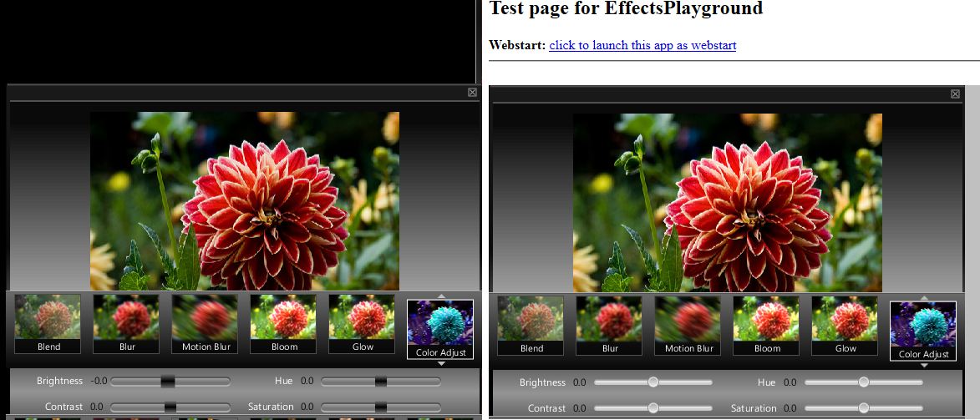Click down arrow below left Color Adjust
Image resolution: width=980 pixels, height=420 pixels.
pyautogui.click(x=441, y=363)
